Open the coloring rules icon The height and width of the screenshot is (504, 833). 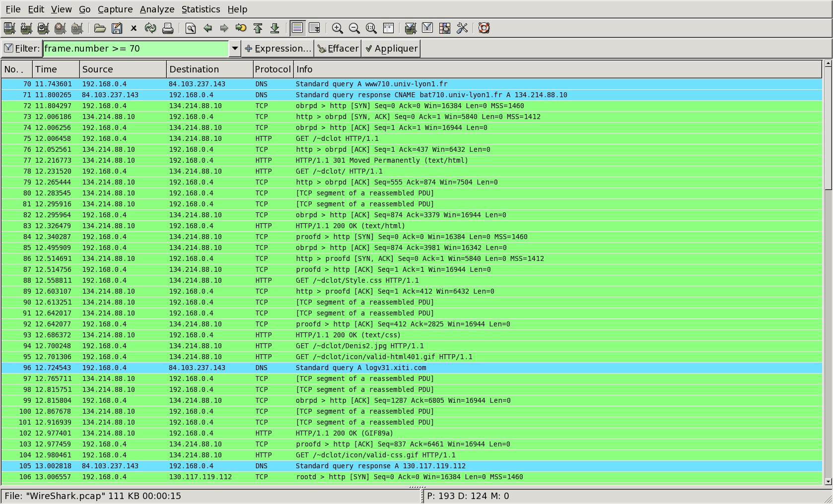click(445, 28)
